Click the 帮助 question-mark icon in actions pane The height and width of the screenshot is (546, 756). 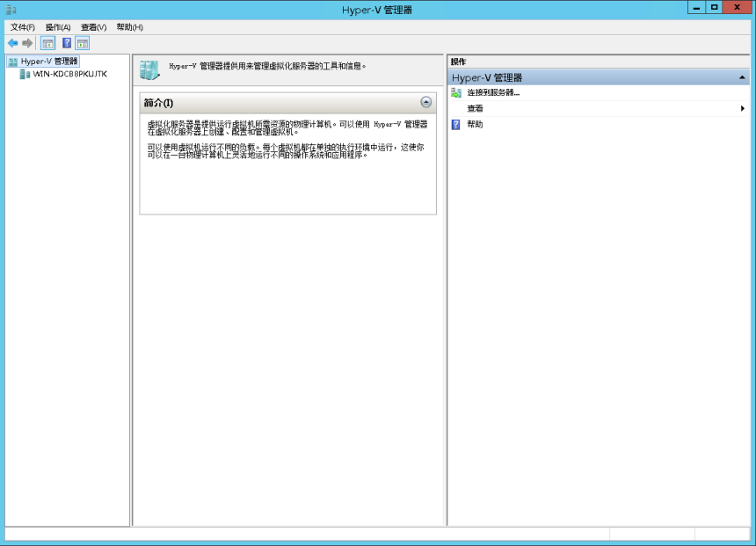pyautogui.click(x=455, y=125)
